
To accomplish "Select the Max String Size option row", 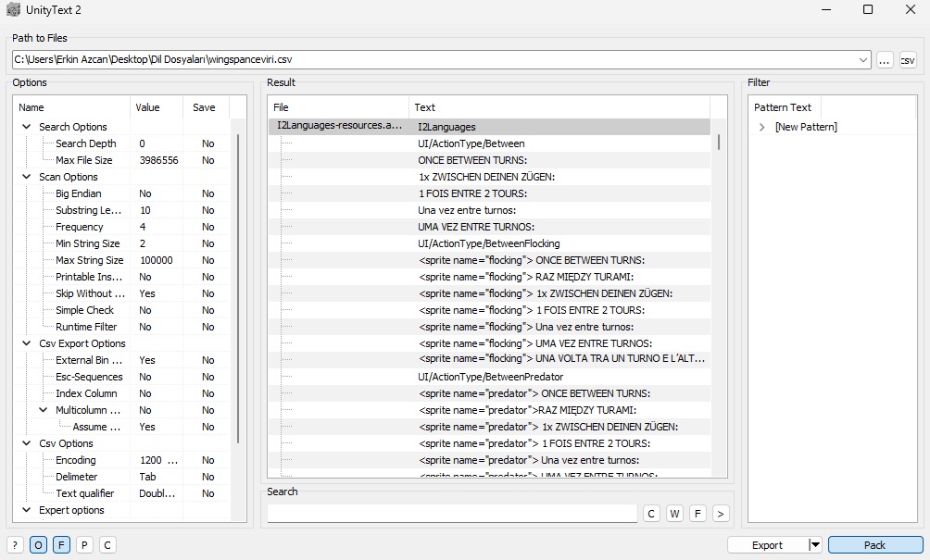I will point(121,259).
